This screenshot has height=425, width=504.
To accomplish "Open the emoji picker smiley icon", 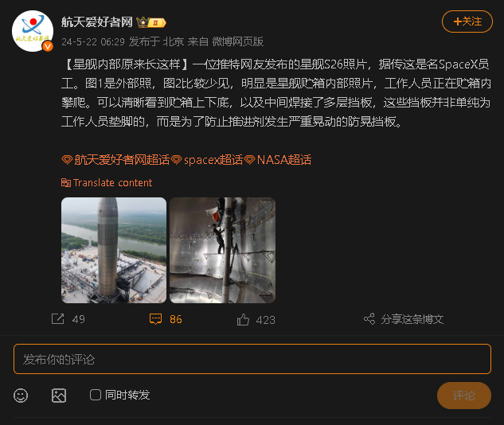I will pos(21,396).
